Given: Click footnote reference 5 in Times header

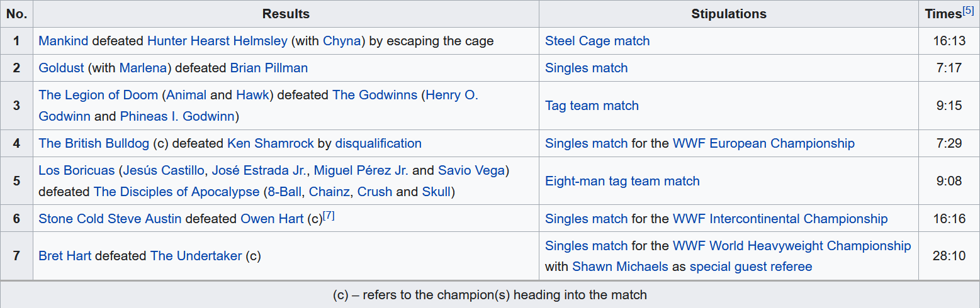Looking at the screenshot, I should pos(968,11).
